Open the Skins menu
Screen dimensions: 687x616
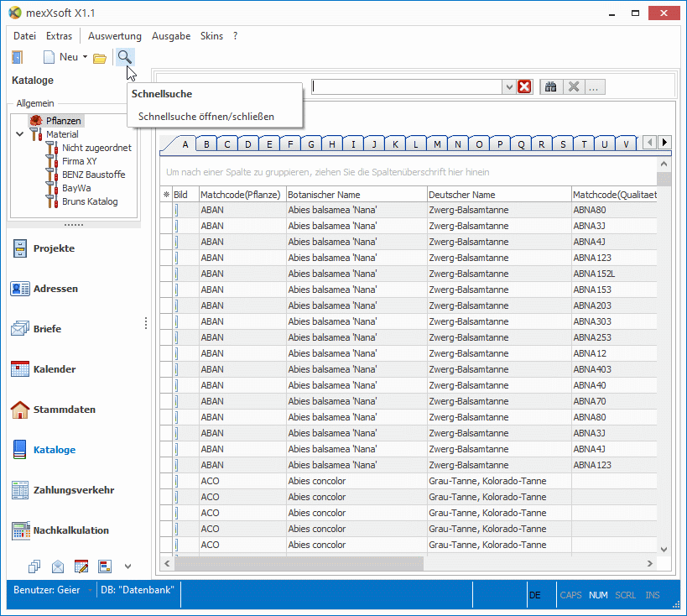(x=211, y=36)
